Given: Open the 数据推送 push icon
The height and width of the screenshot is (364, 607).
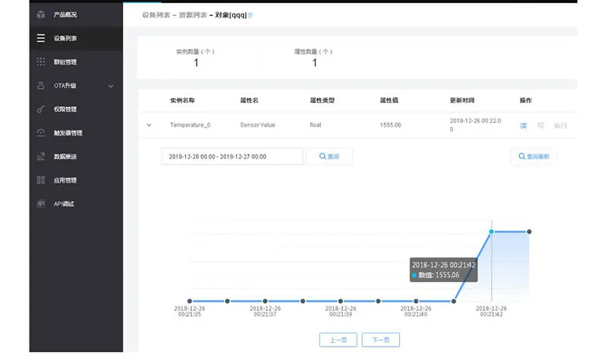Looking at the screenshot, I should [41, 156].
